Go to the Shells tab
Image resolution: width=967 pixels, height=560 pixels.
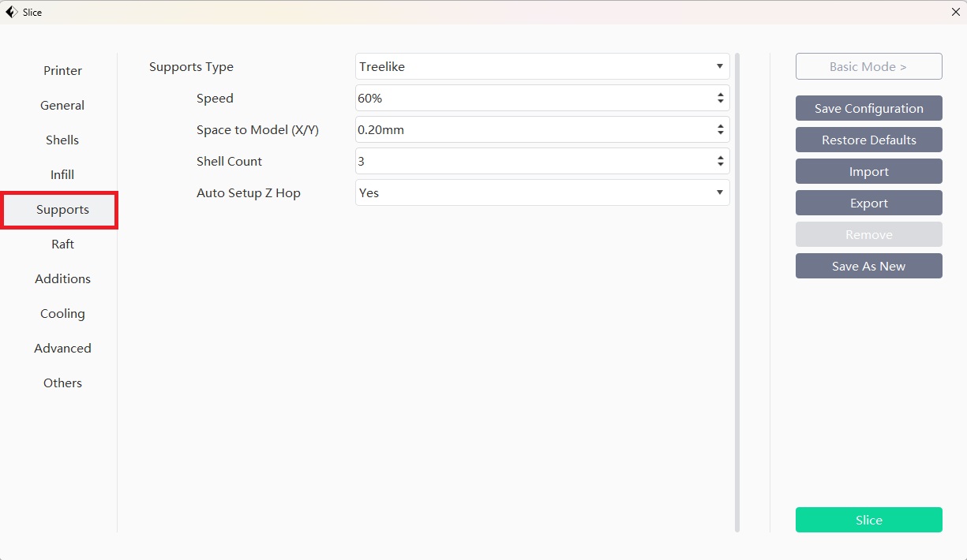pos(62,140)
